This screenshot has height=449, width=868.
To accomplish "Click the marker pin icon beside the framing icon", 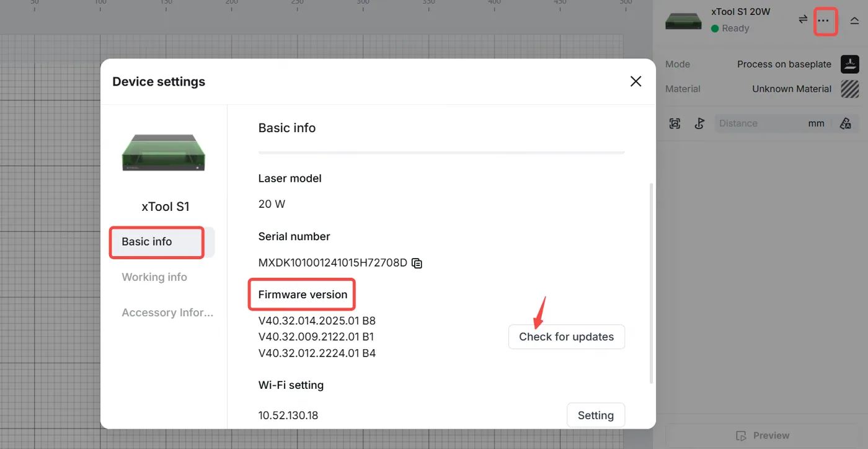I will (x=699, y=123).
